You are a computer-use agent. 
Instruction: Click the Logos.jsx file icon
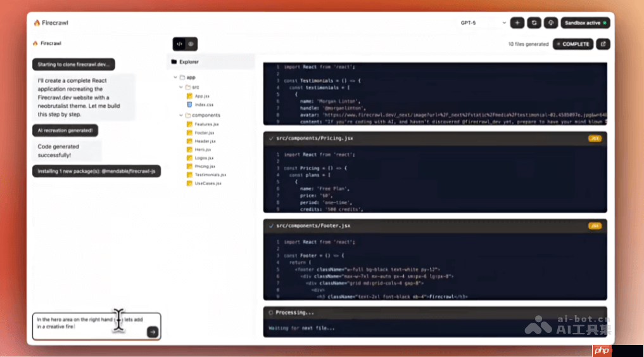tap(189, 158)
